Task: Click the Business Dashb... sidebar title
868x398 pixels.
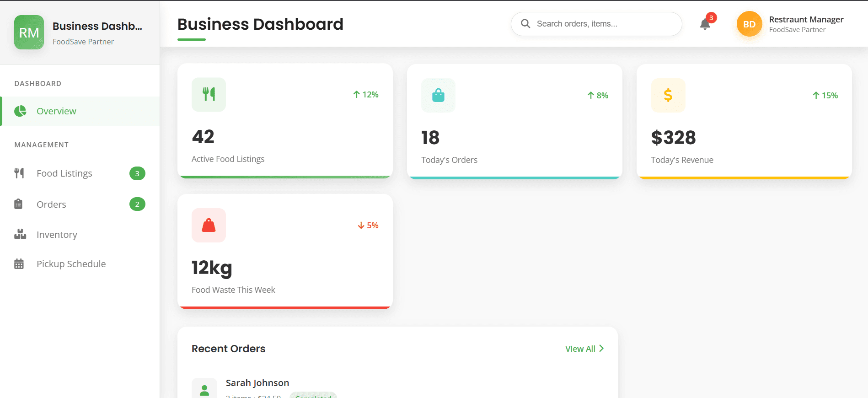Action: click(97, 26)
